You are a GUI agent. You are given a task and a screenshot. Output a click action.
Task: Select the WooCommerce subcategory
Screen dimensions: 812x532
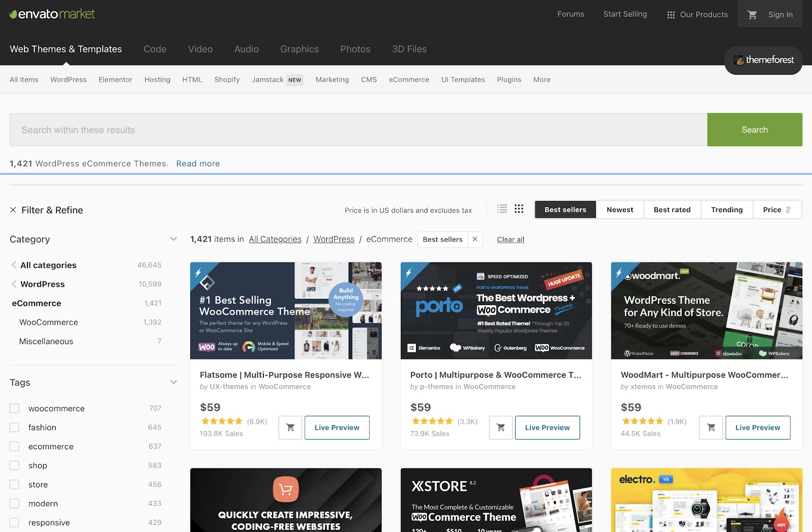pyautogui.click(x=49, y=322)
